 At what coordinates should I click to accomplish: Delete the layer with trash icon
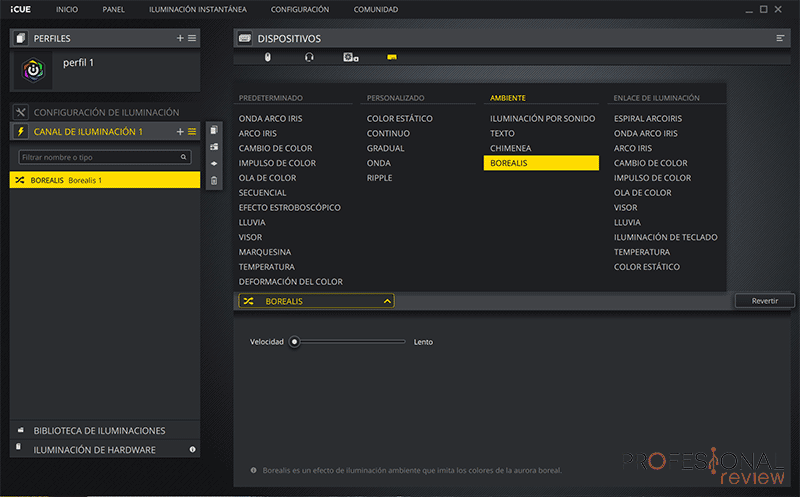tap(214, 181)
